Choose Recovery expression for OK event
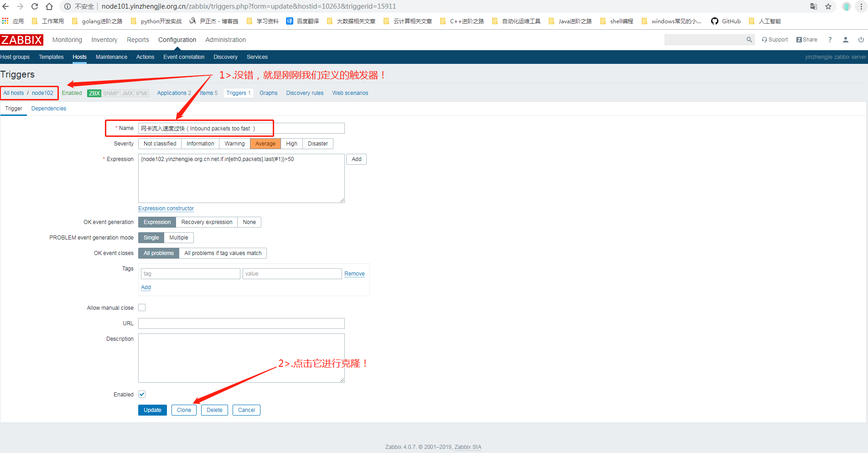Image resolution: width=868 pixels, height=453 pixels. coord(207,222)
